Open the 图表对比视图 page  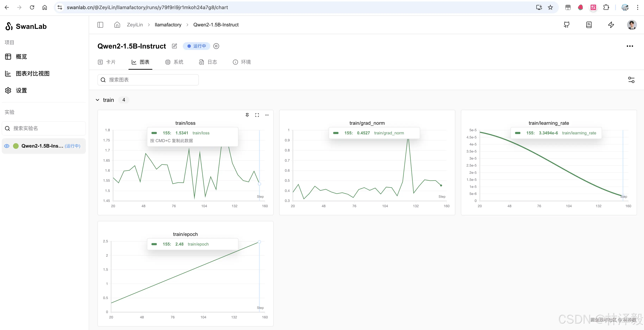[33, 74]
